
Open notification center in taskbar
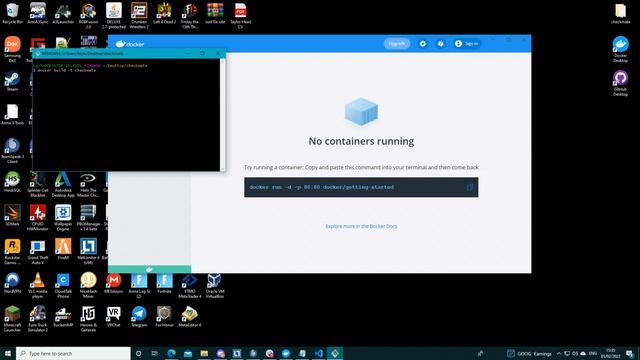click(x=630, y=353)
